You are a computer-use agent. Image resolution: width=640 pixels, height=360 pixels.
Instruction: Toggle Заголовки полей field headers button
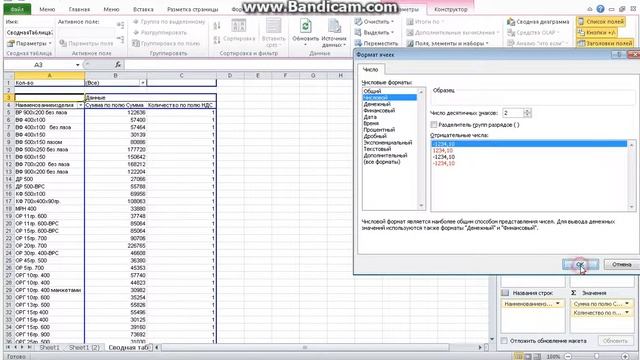(x=605, y=43)
